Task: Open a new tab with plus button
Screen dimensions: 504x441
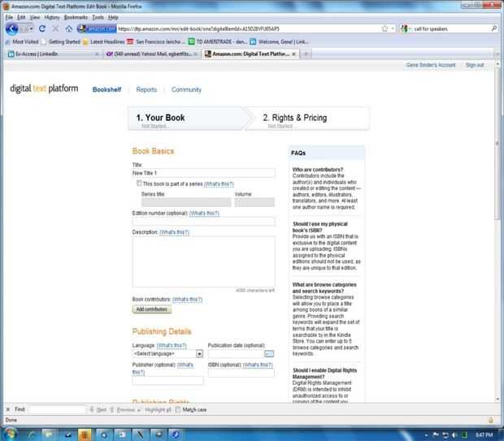Action: pyautogui.click(x=306, y=54)
